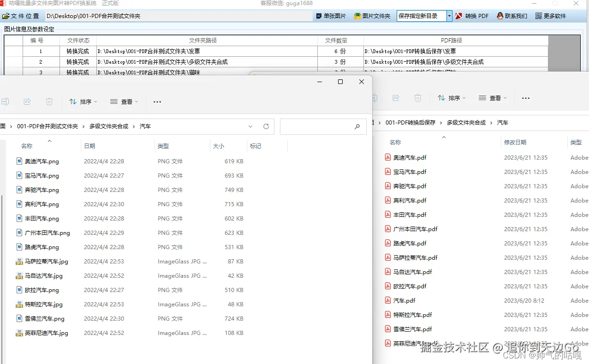Click the delete trash icon in the back Explorer toolbar
Screen dimensions: 589x364
point(418,98)
